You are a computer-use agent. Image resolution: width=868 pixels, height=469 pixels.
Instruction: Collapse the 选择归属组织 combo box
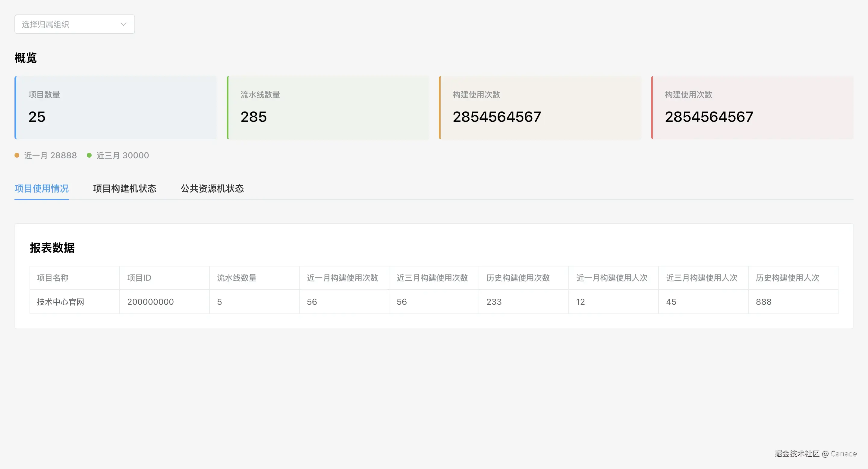tap(74, 24)
